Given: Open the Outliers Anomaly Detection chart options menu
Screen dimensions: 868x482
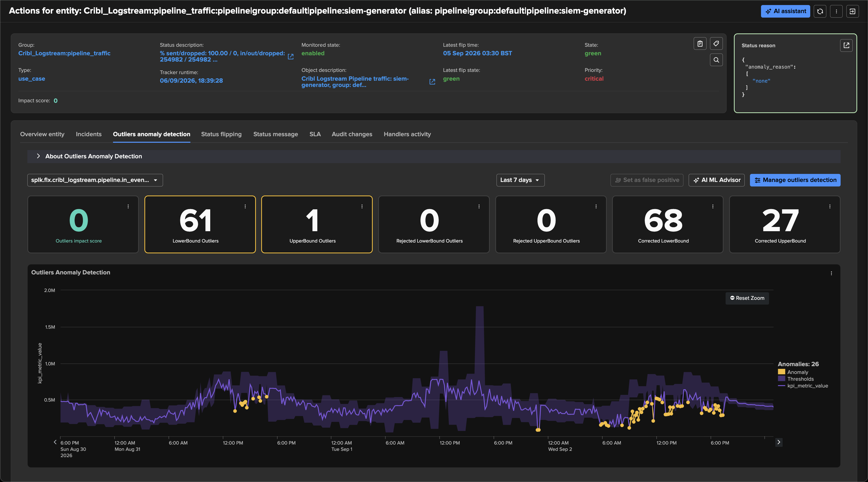Looking at the screenshot, I should (831, 273).
